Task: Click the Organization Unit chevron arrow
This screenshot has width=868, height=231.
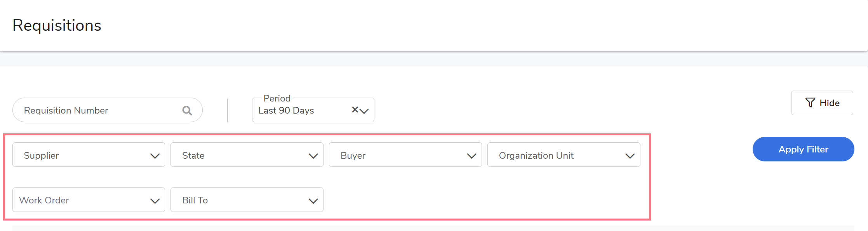Action: click(630, 156)
